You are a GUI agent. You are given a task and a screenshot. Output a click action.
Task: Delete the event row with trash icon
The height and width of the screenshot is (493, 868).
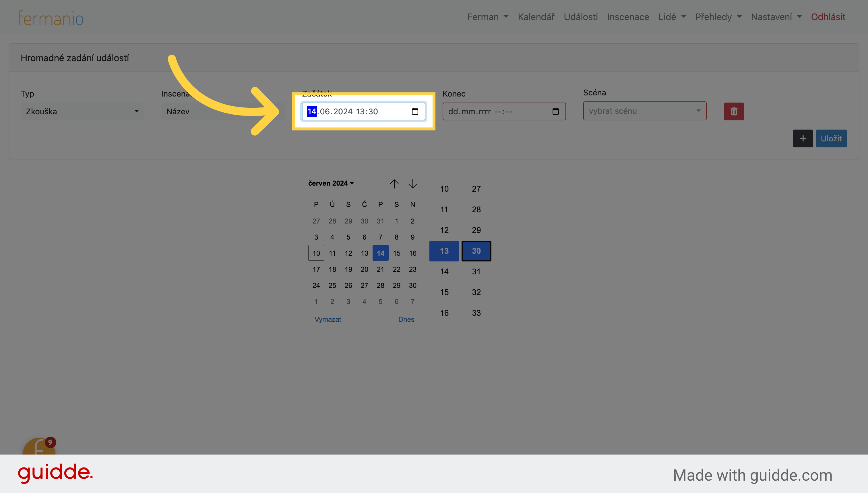734,111
